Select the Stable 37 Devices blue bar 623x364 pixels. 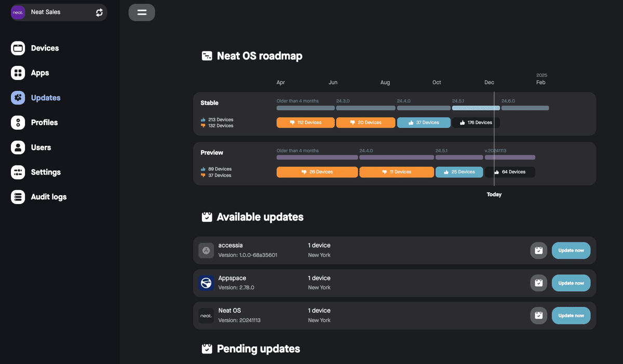click(x=424, y=123)
